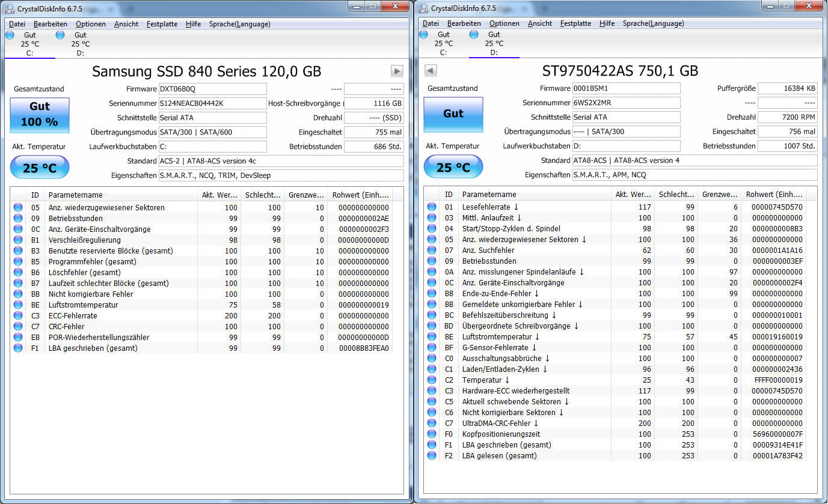Click the Firmware field showing DXT06B0Q

tap(212, 89)
